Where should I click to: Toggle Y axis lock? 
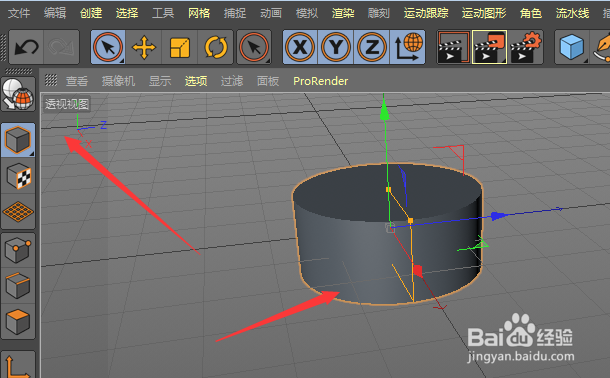tap(336, 47)
